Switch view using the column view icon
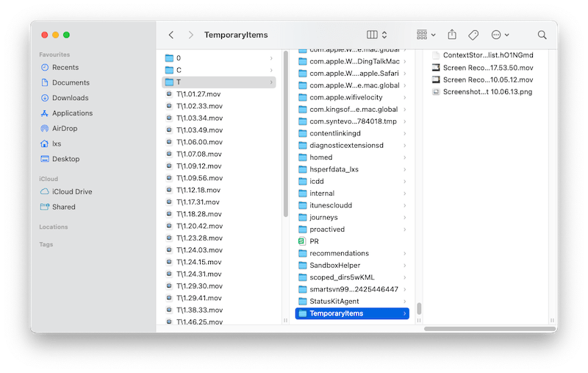Screen dimensions: 588x373 (x=372, y=35)
